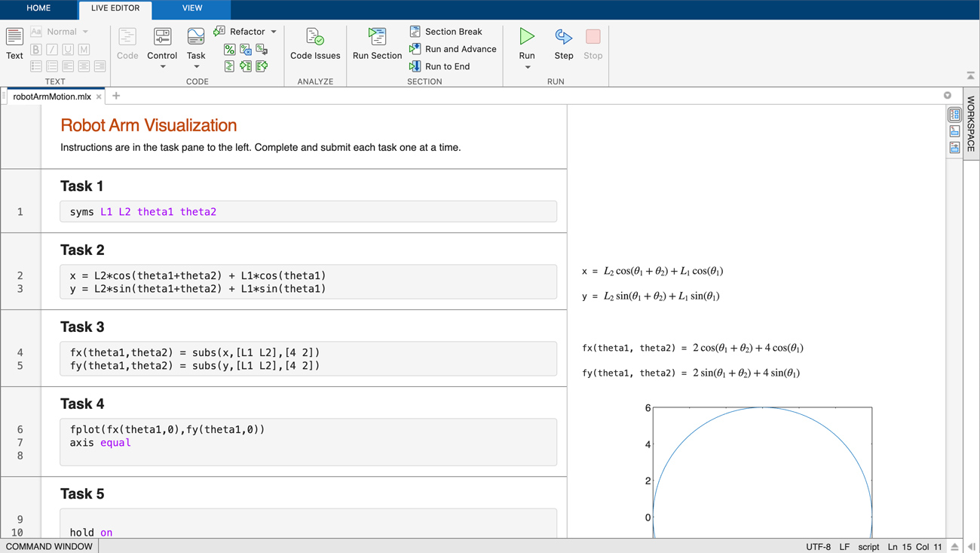Open a new file with the plus tab
Viewport: 980px width, 553px height.
point(115,96)
